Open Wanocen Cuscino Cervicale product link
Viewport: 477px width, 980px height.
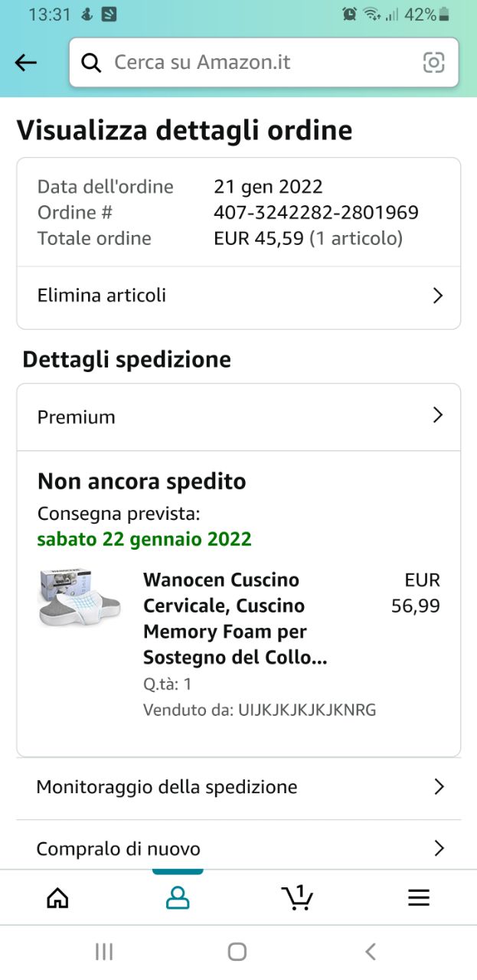pyautogui.click(x=234, y=619)
